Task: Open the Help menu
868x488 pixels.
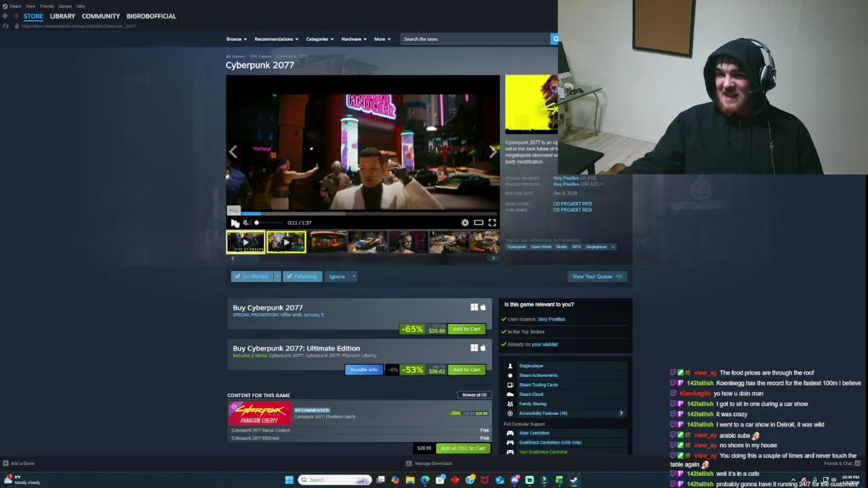Action: [x=81, y=6]
